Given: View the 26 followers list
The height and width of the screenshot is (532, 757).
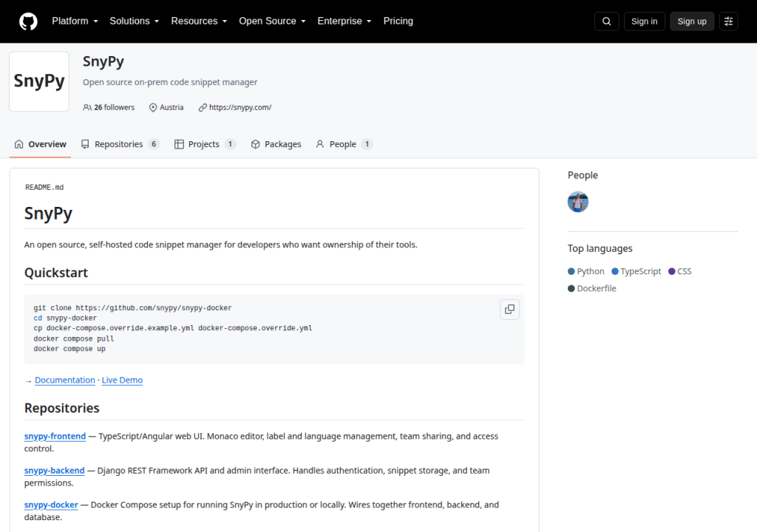Looking at the screenshot, I should pos(115,107).
